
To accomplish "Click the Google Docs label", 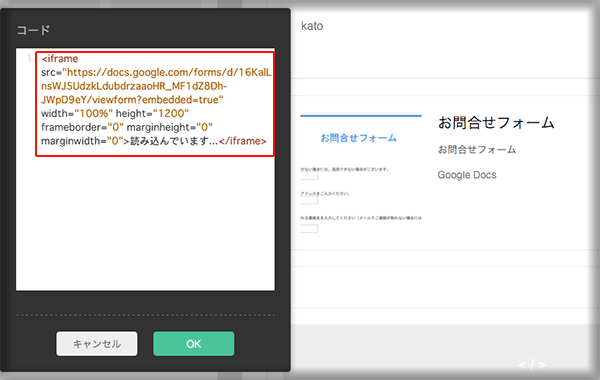I will (x=467, y=175).
